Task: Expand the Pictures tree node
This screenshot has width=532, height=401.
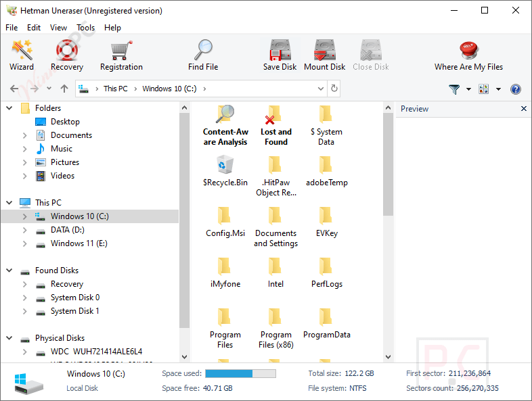Action: [x=25, y=162]
